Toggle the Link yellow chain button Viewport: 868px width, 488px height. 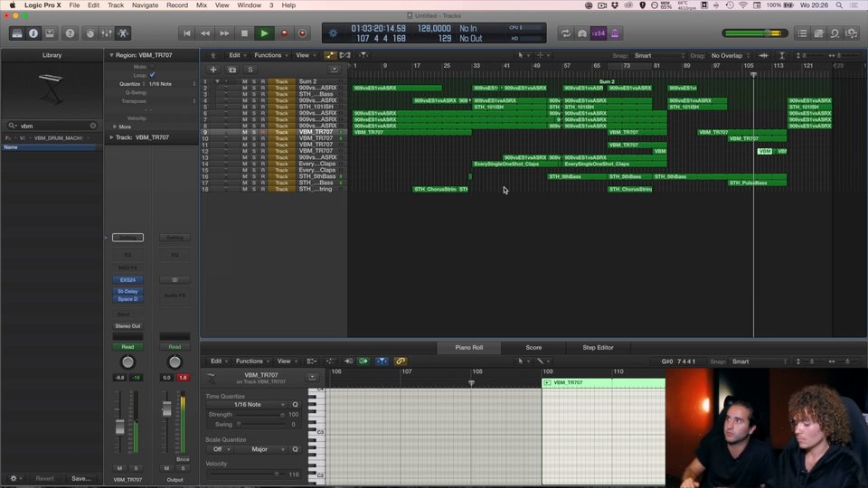coord(401,361)
